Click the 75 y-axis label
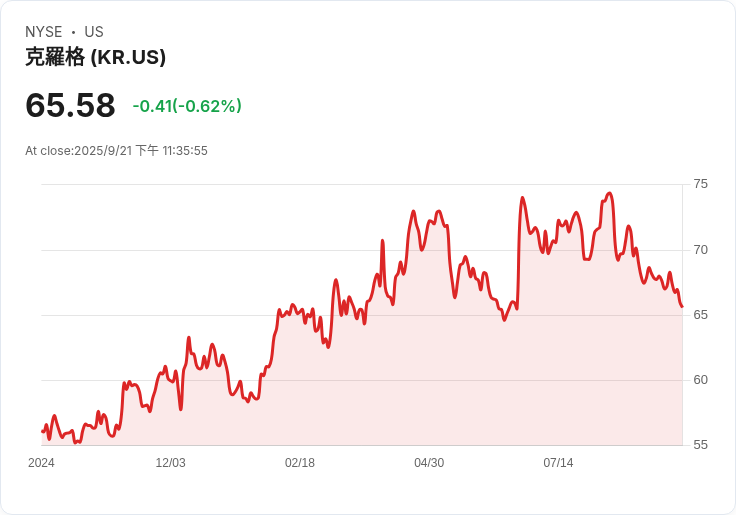 (700, 184)
